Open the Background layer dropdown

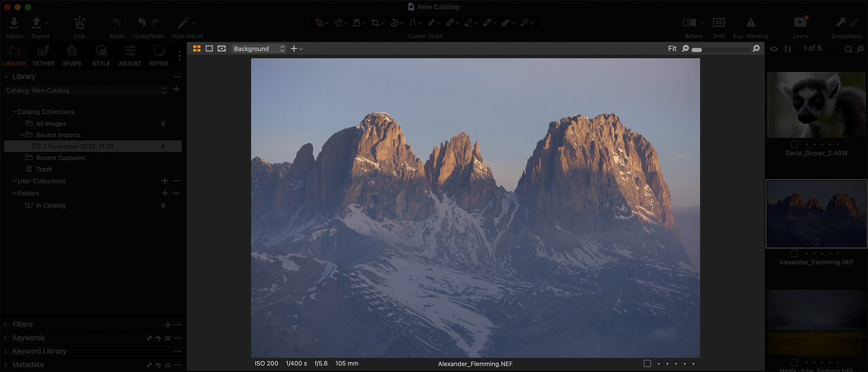tap(259, 48)
